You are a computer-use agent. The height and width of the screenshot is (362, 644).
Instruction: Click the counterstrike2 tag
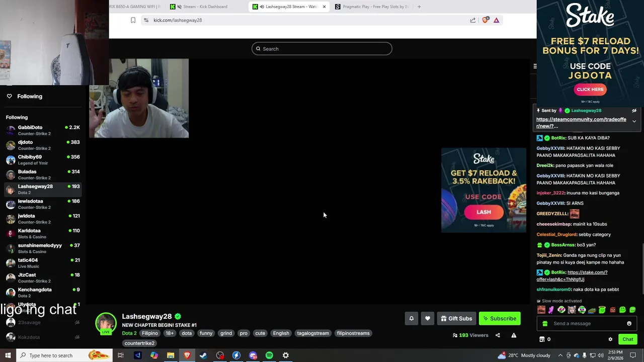[139, 343]
